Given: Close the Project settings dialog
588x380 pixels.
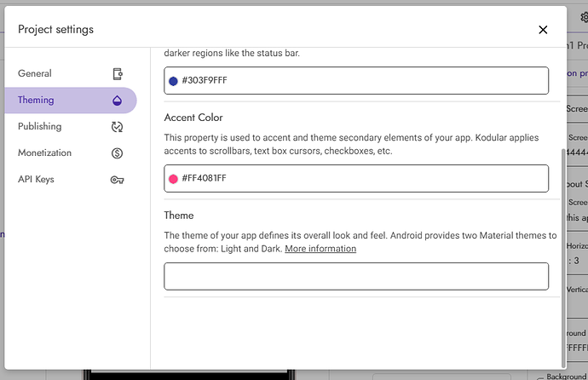Looking at the screenshot, I should coord(543,30).
